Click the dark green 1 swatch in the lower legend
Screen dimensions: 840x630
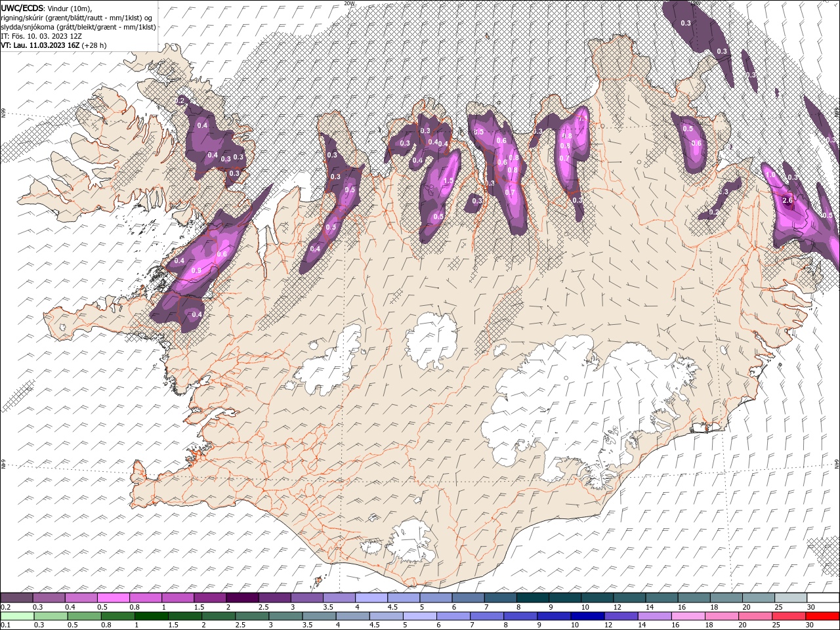tap(151, 616)
